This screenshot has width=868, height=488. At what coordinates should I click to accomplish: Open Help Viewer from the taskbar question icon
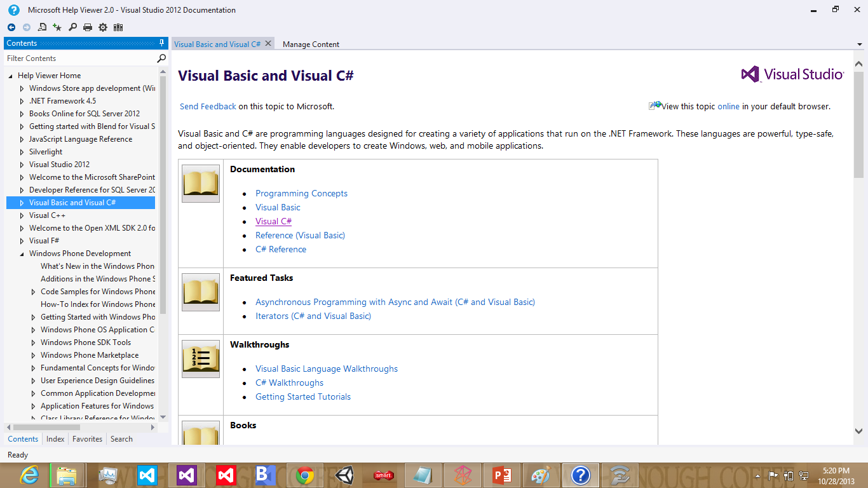tap(580, 475)
